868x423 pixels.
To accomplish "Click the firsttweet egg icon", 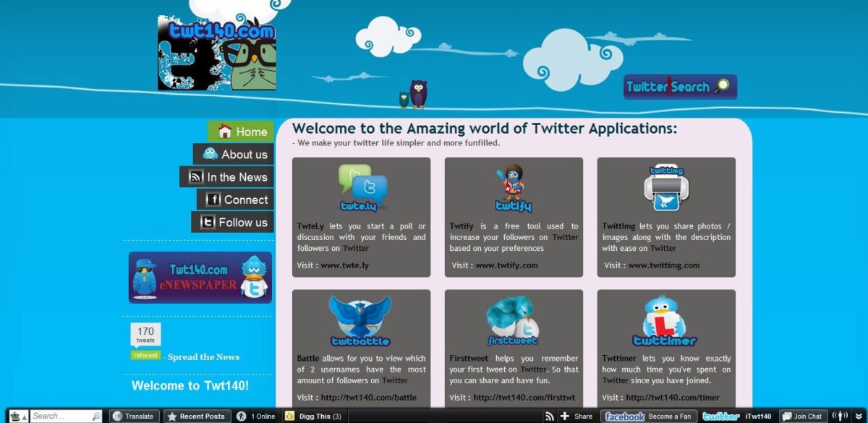I will click(513, 320).
